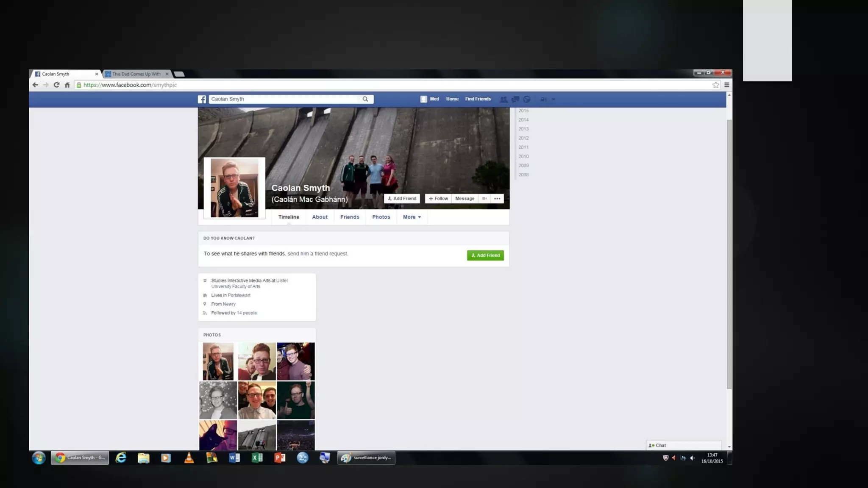Switch to the About tab
Image resolution: width=868 pixels, height=488 pixels.
point(320,217)
